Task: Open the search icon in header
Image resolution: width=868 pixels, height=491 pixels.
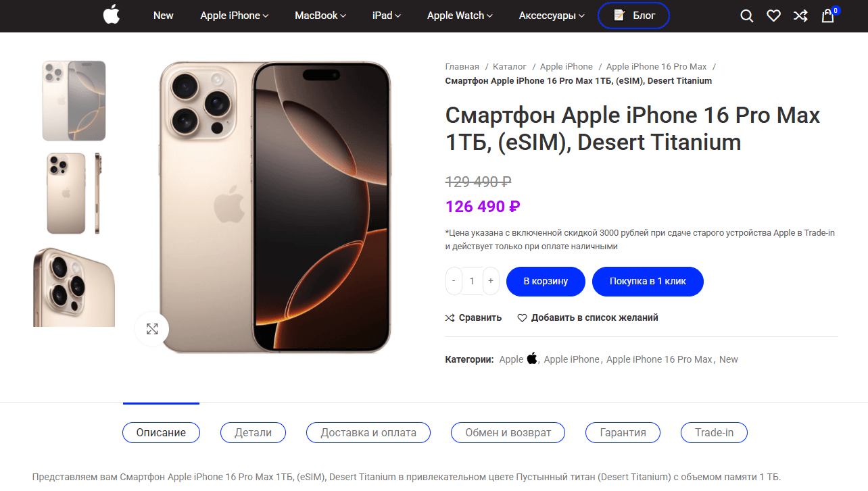Action: click(746, 16)
